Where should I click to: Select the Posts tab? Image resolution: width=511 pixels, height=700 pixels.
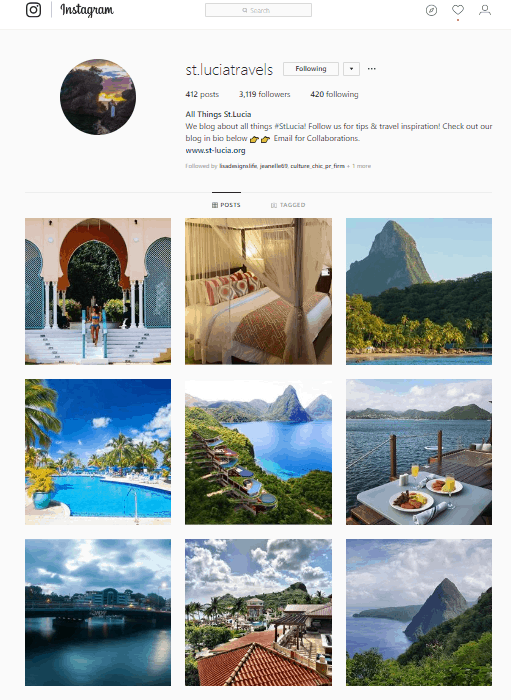pos(226,205)
